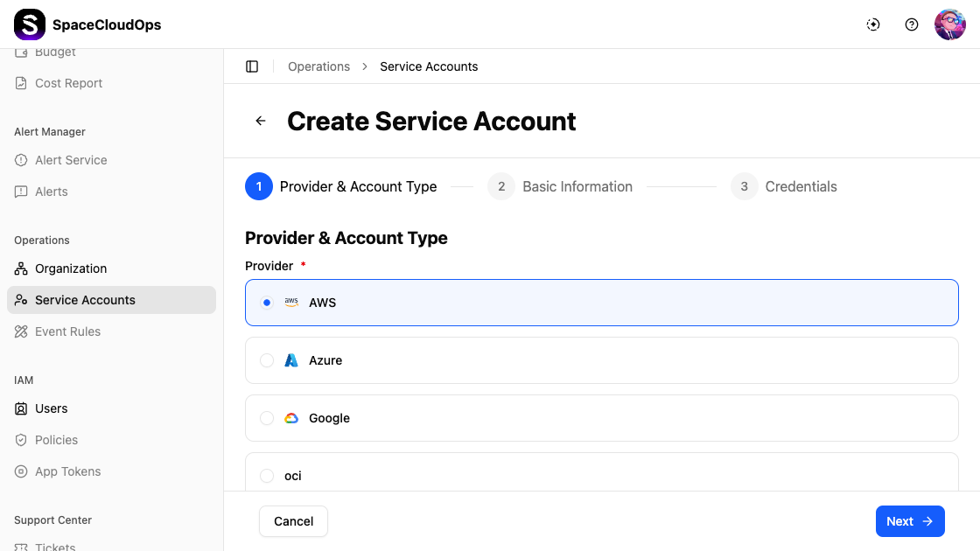Click the Event Rules sidebar icon
980x551 pixels.
(x=21, y=331)
